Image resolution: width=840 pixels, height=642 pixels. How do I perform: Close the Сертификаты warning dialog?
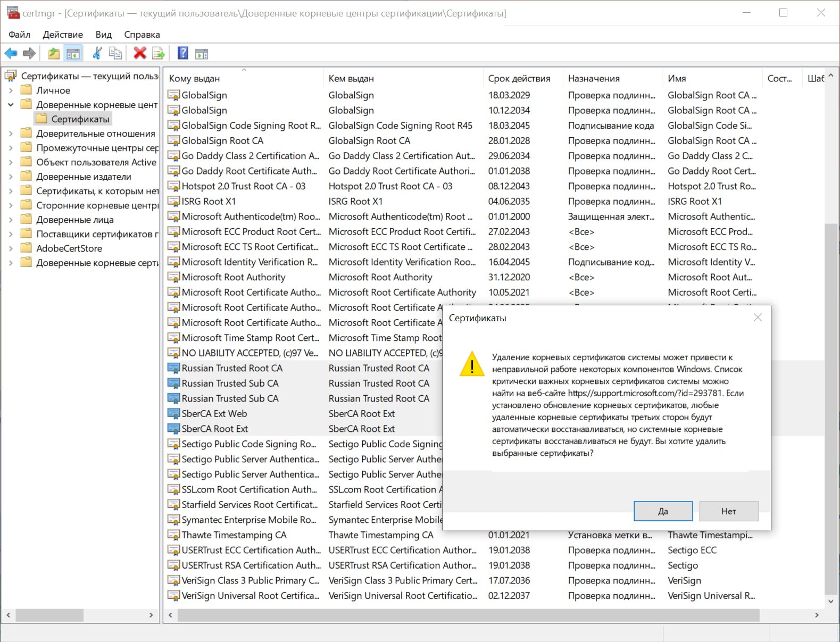tap(758, 318)
